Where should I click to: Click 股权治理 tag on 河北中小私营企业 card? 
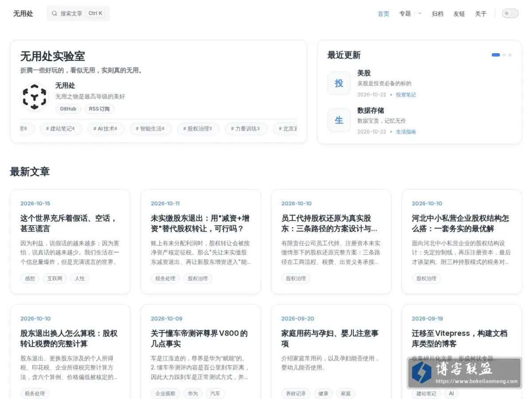(x=426, y=278)
